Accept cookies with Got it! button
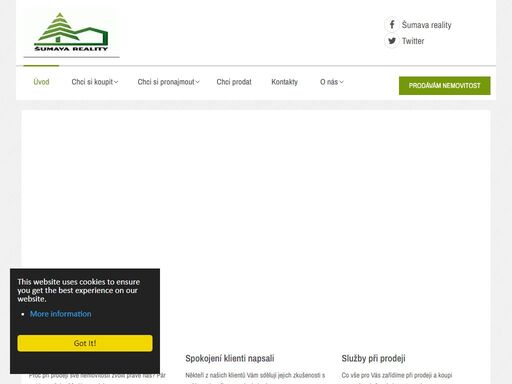The height and width of the screenshot is (384, 512). click(x=85, y=343)
